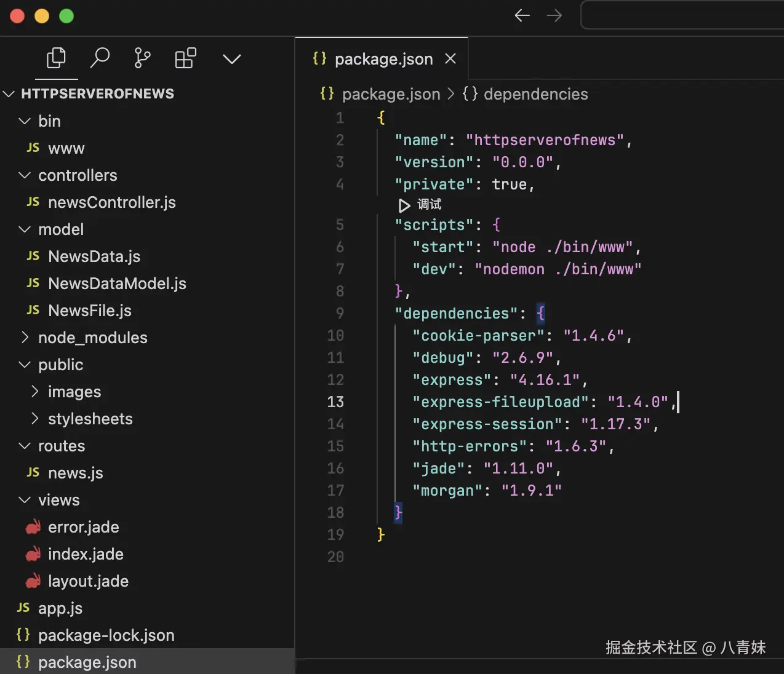Click the "nodemon ./bin/www" value
This screenshot has width=784, height=674.
(x=558, y=269)
